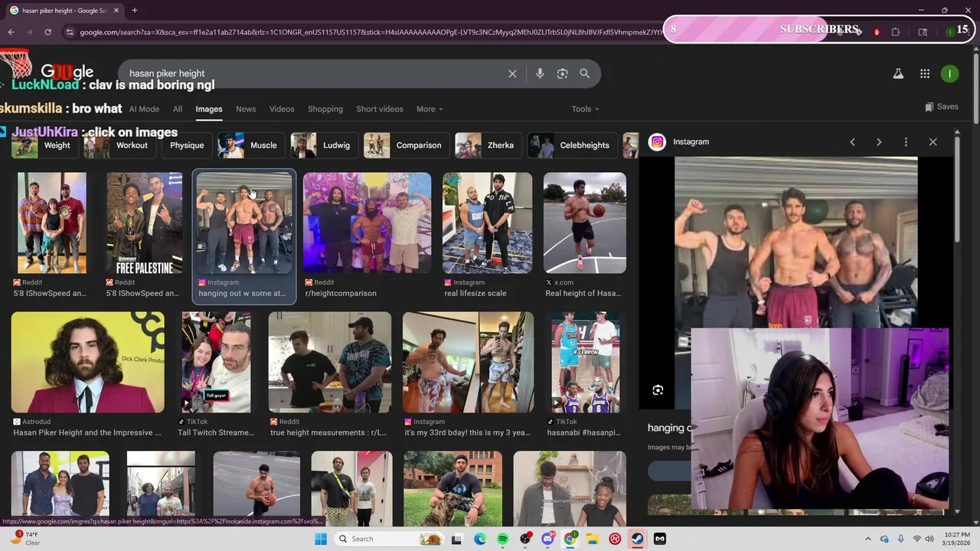Open Instagram source link in preview

680,142
